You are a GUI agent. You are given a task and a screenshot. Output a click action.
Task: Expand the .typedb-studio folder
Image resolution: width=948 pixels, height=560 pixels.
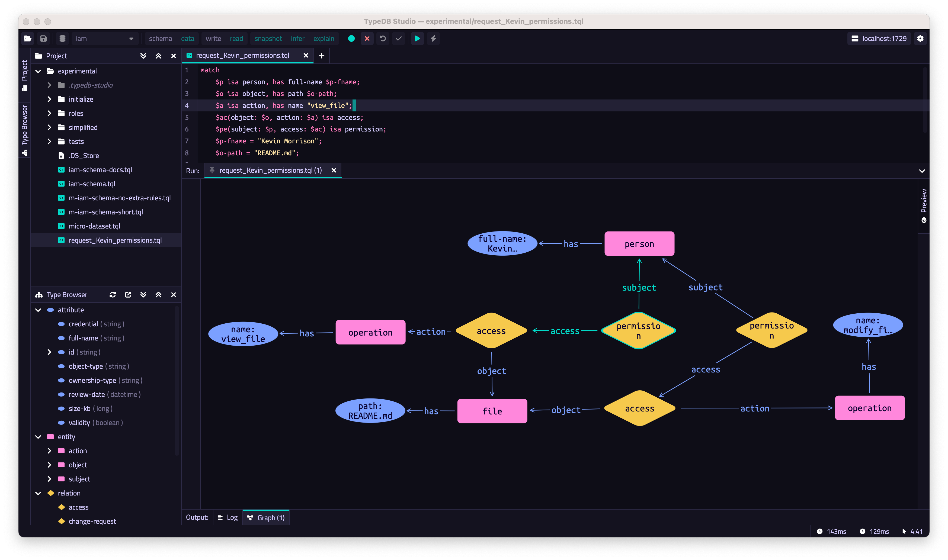49,85
